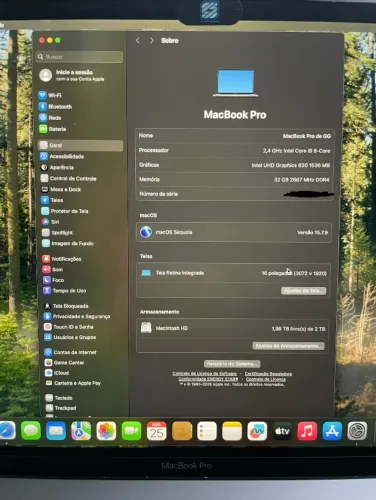Viewport: 376px width, 500px height.
Task: Open Mesa e Dock settings
Action: click(x=61, y=189)
